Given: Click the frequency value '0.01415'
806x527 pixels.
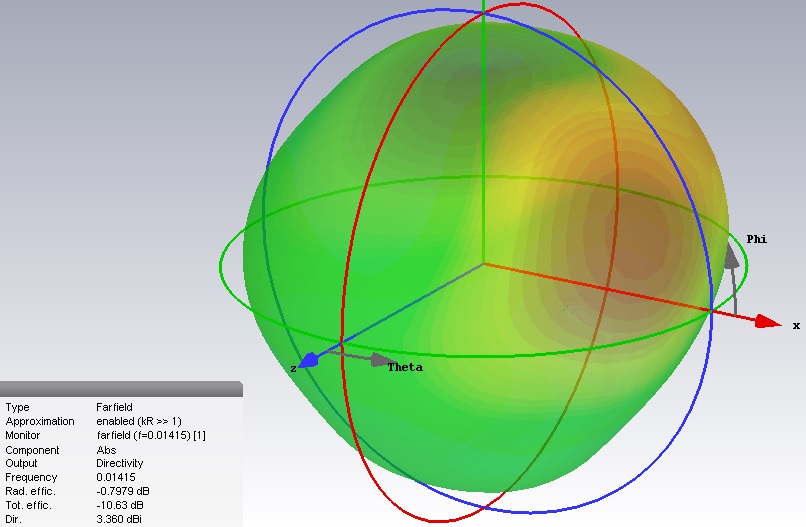Looking at the screenshot, I should pos(116,477).
